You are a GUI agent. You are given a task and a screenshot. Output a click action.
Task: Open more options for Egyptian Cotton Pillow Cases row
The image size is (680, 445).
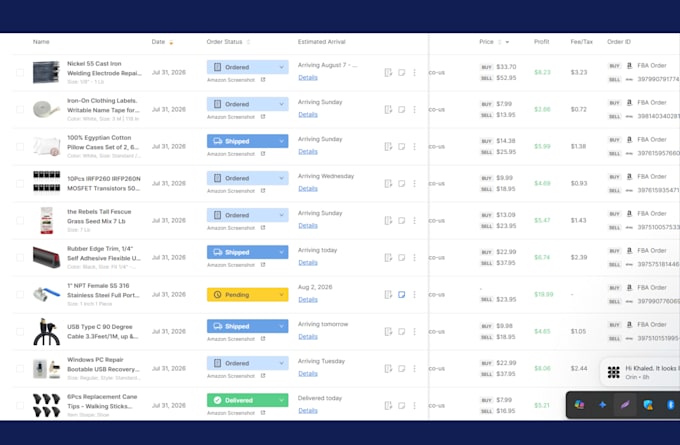415,147
